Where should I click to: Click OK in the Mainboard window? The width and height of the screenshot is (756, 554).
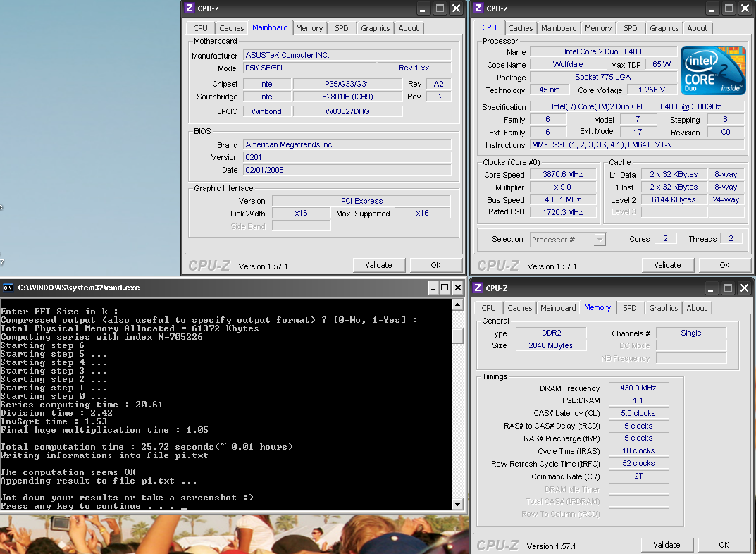tap(435, 265)
